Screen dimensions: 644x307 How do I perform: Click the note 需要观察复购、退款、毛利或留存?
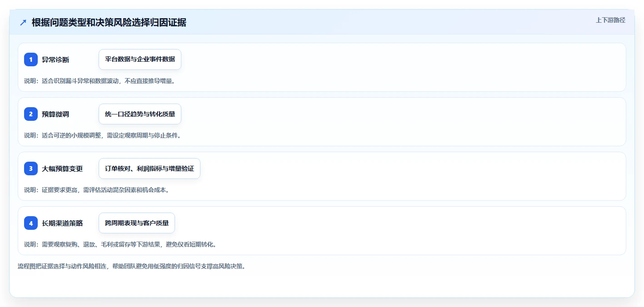[120, 244]
